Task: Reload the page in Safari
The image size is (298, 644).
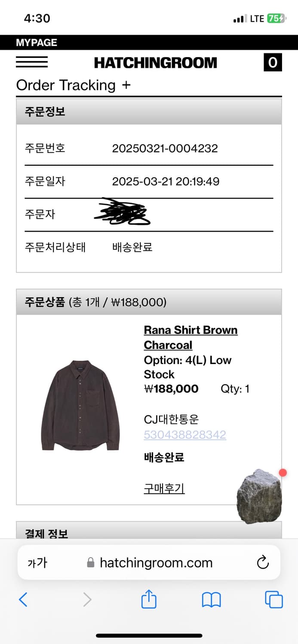Action: [262, 562]
